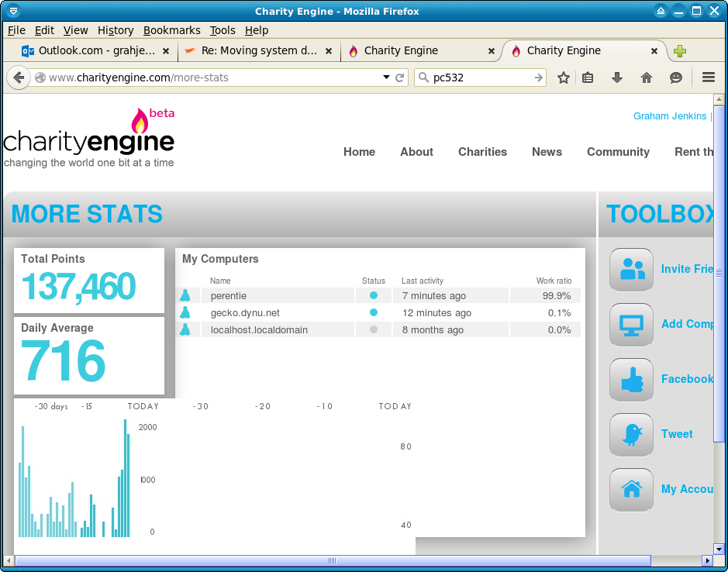Click the Graham Jenkins account link

[x=670, y=116]
